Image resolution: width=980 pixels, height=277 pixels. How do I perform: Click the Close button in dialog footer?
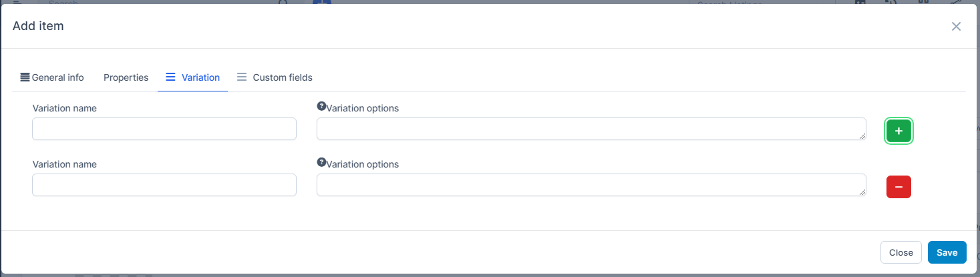click(x=901, y=252)
